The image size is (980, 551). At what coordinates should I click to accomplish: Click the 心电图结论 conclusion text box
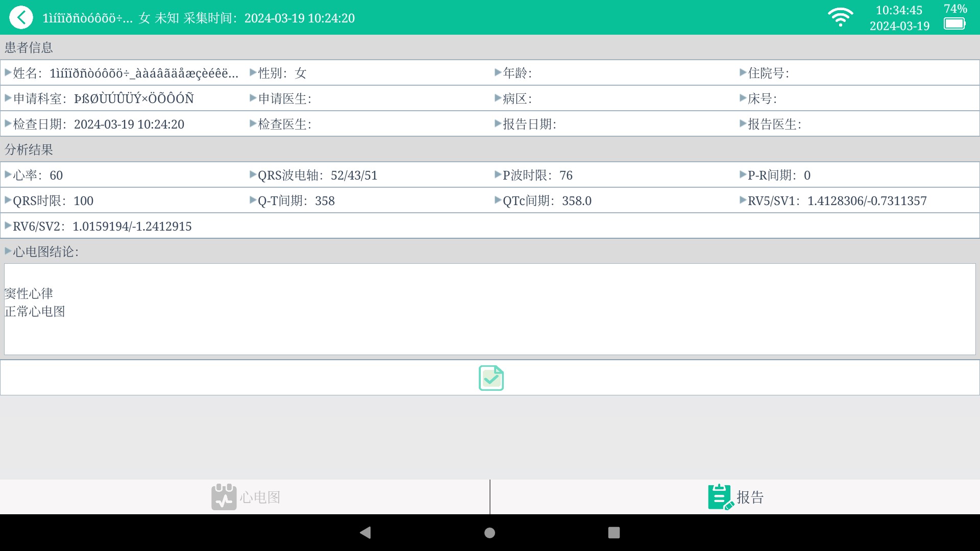point(490,309)
